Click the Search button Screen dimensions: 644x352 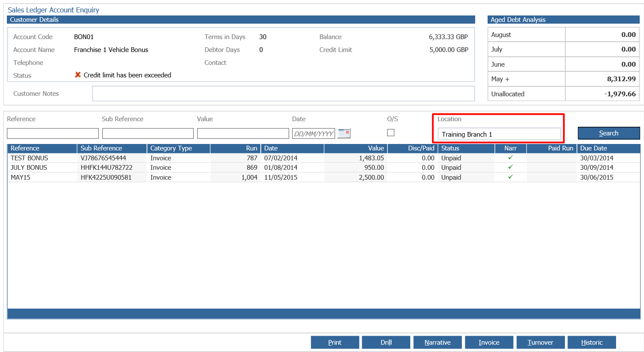609,133
